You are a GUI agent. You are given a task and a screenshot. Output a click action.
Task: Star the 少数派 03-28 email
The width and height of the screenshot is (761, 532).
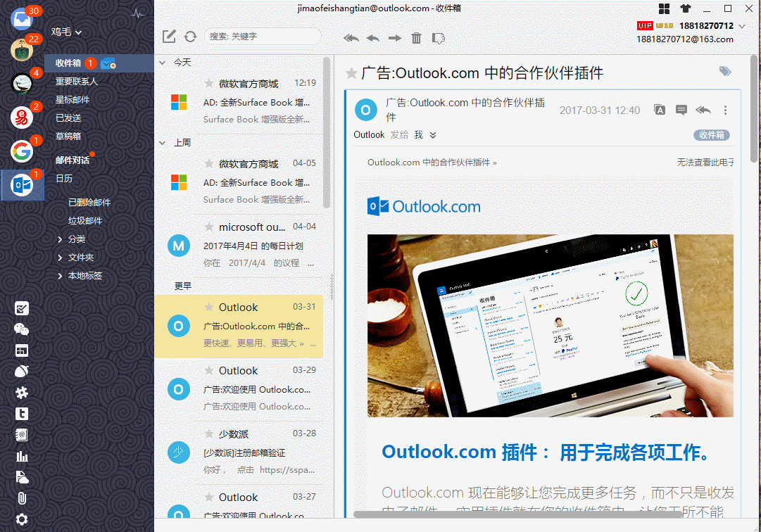tap(208, 433)
